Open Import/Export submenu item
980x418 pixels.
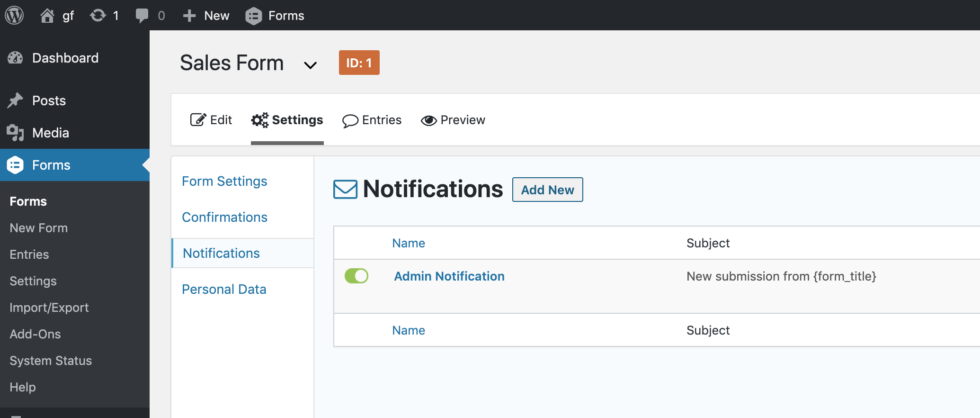tap(49, 308)
